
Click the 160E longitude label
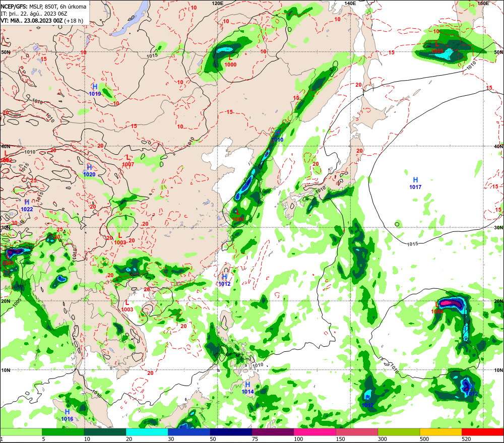(483, 3)
